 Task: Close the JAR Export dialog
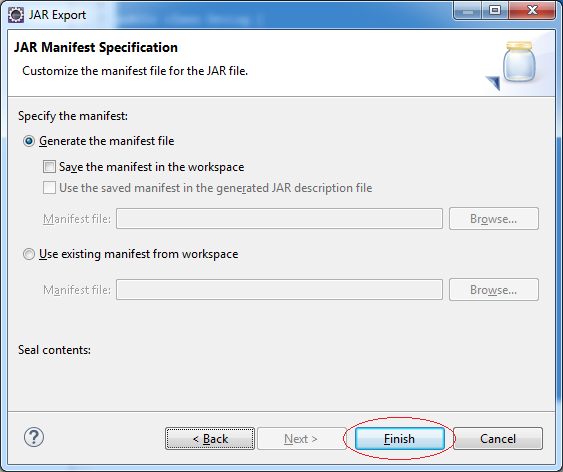(x=532, y=10)
